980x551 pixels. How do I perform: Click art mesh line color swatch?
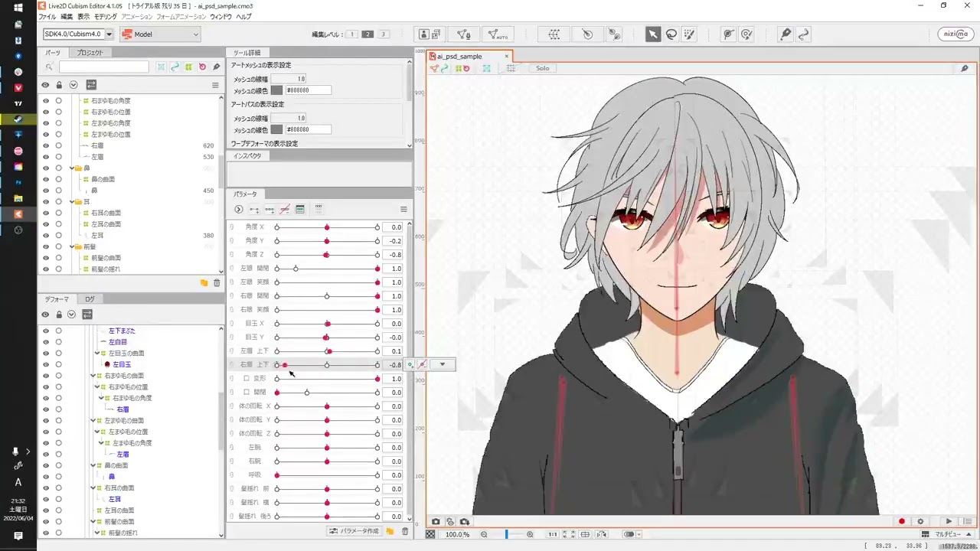click(276, 90)
